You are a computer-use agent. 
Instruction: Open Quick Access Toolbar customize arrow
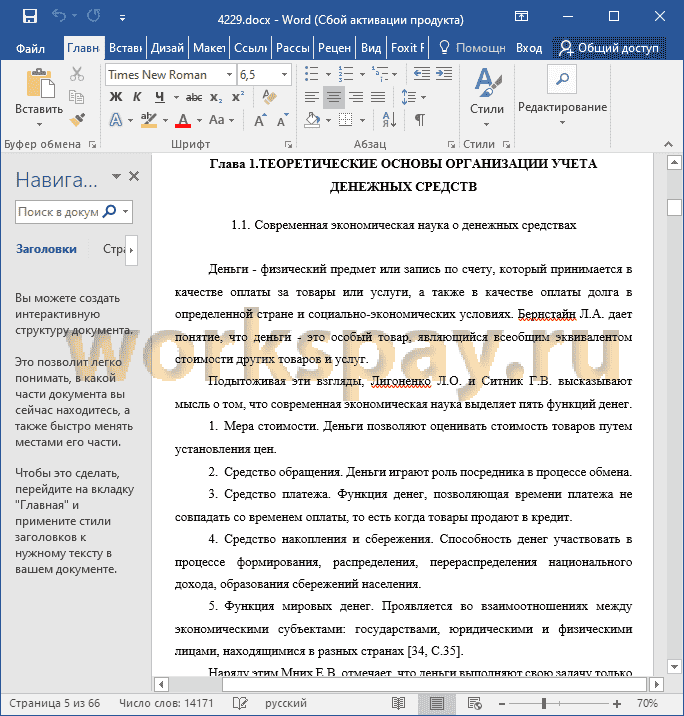(122, 18)
